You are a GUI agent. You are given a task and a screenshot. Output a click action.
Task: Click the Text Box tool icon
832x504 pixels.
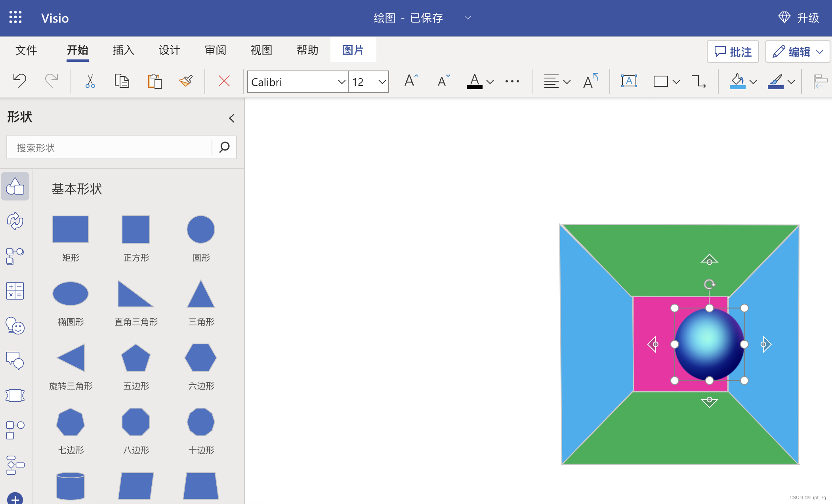point(629,81)
